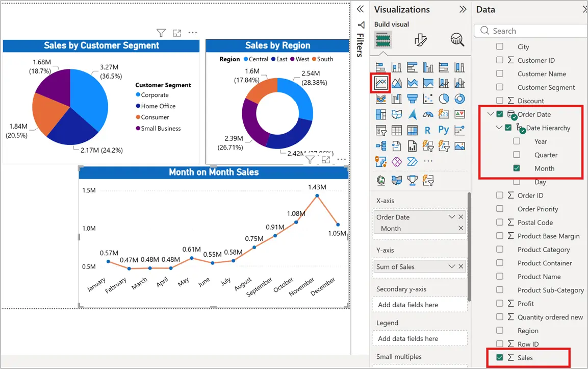Click the Corporate legend color marker

pos(138,95)
